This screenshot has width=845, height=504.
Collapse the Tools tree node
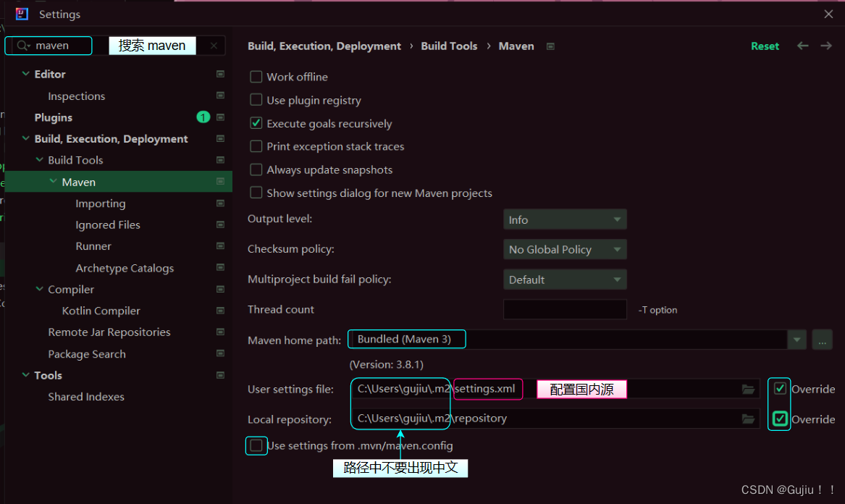pyautogui.click(x=25, y=374)
